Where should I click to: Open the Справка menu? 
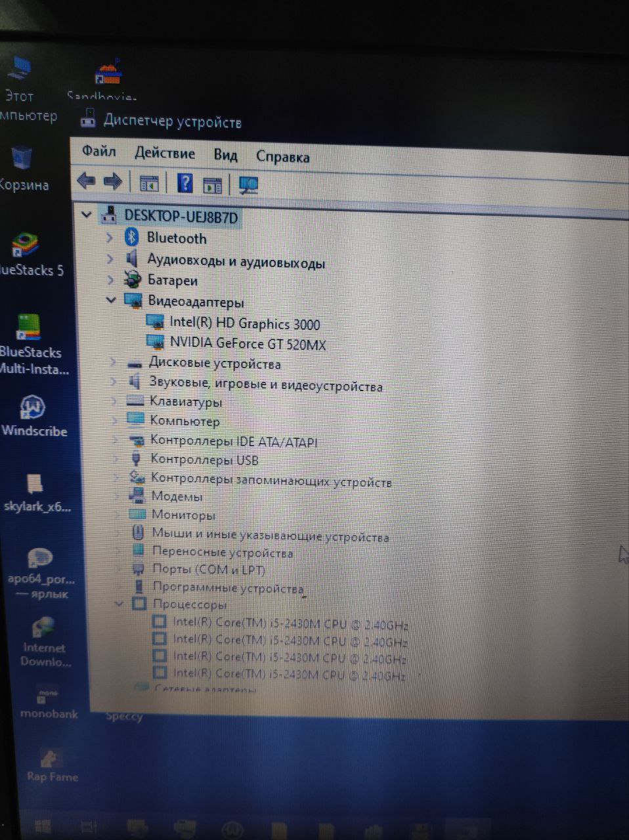[x=282, y=157]
